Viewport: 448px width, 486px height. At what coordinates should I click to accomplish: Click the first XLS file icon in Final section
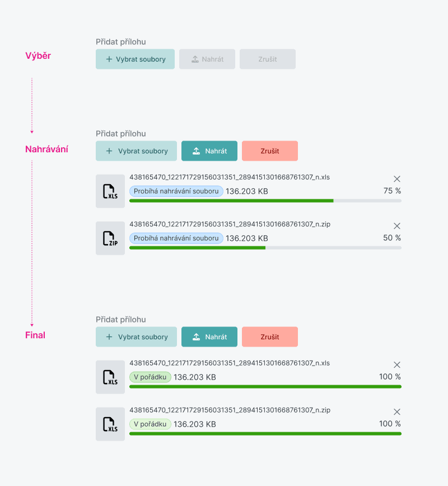[110, 377]
